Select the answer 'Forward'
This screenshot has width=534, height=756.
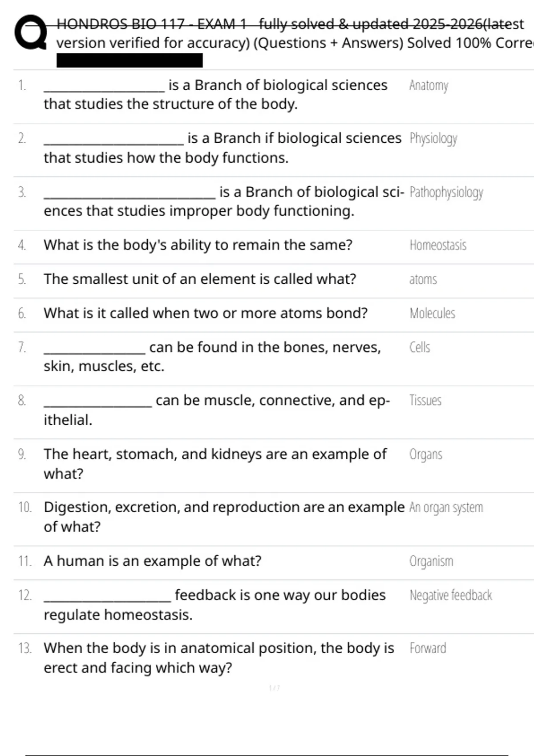pos(428,648)
